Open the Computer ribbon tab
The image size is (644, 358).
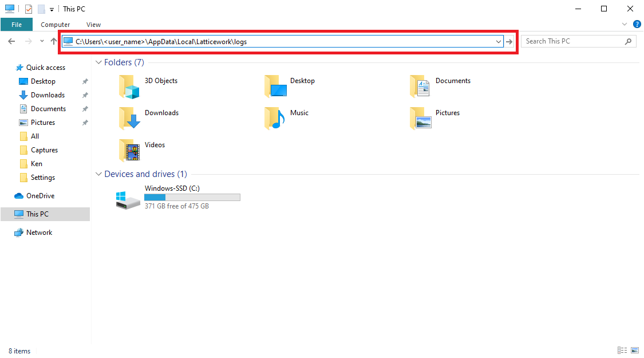(x=55, y=25)
